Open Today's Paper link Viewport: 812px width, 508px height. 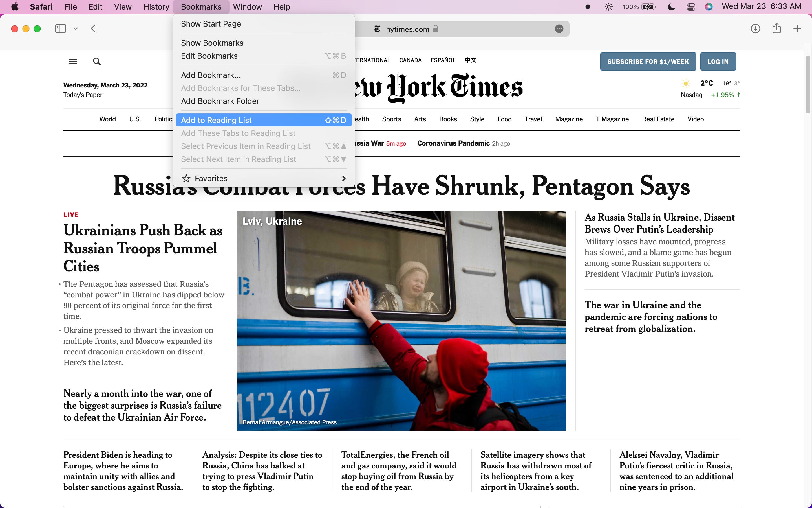(83, 95)
